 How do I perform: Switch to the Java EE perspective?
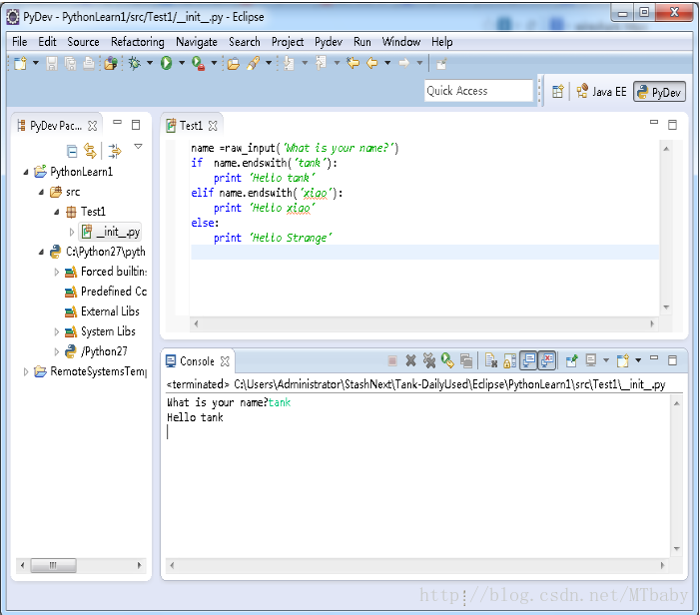pos(601,91)
